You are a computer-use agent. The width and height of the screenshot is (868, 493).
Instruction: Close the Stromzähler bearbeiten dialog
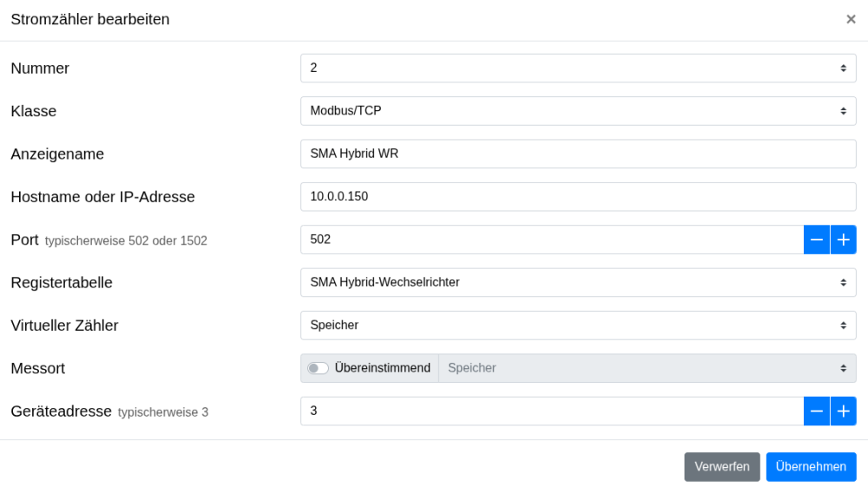tap(851, 19)
